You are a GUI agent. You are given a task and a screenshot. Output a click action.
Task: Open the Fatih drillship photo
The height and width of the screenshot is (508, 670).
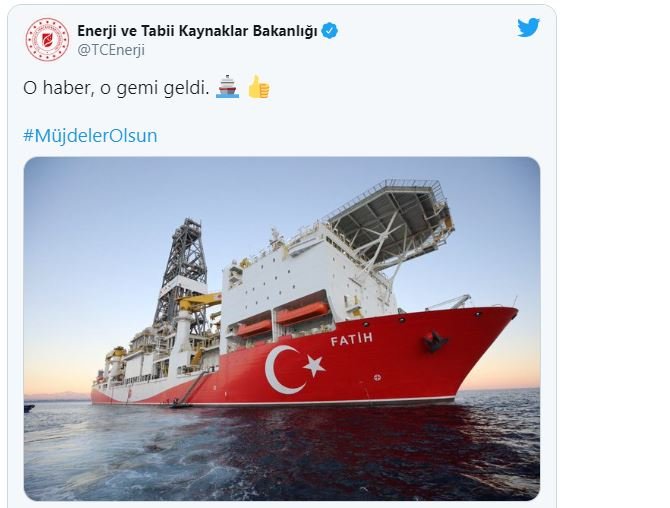[x=282, y=329]
